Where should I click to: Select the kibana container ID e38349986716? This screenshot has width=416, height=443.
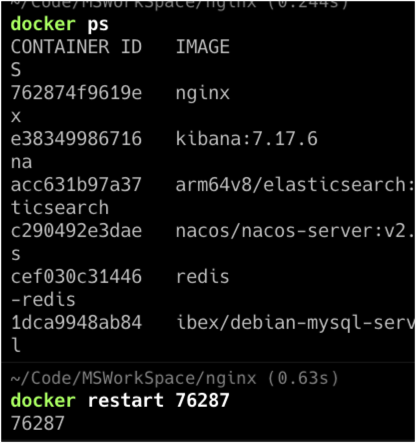tap(76, 139)
